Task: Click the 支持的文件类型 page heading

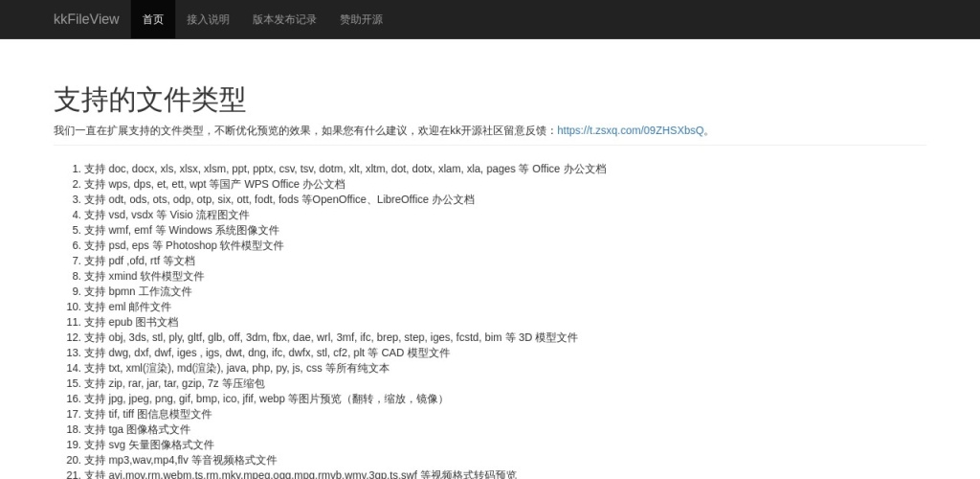Action: pos(149,100)
